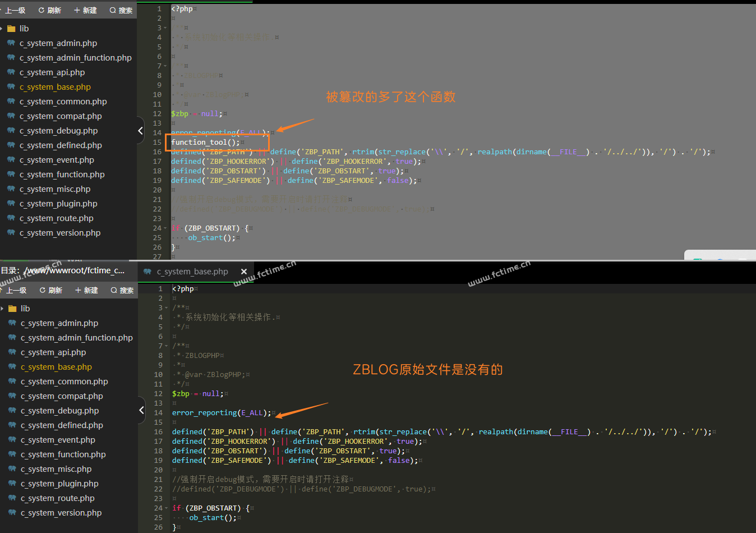Open c_system_version.php in bottom file list
Image resolution: width=756 pixels, height=533 pixels.
61,513
